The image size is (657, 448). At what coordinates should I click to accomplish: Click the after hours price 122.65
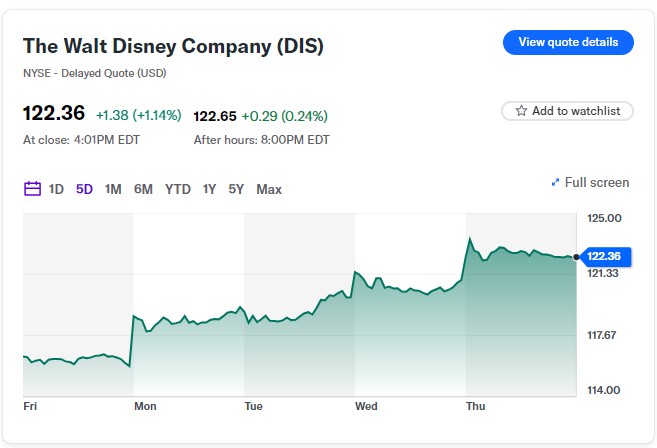pos(217,116)
